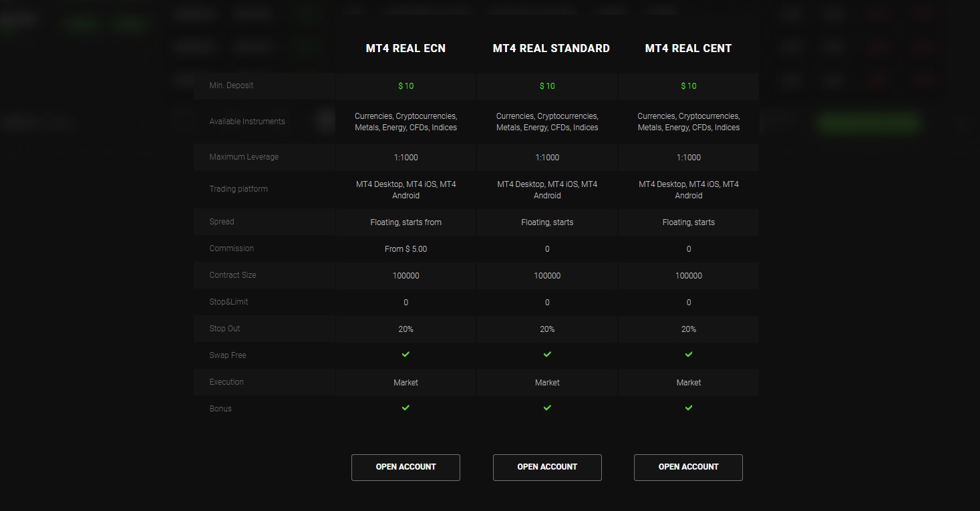Click the 20% Stop Out value for MT4 Real ECN
The image size is (980, 511).
[x=405, y=329]
